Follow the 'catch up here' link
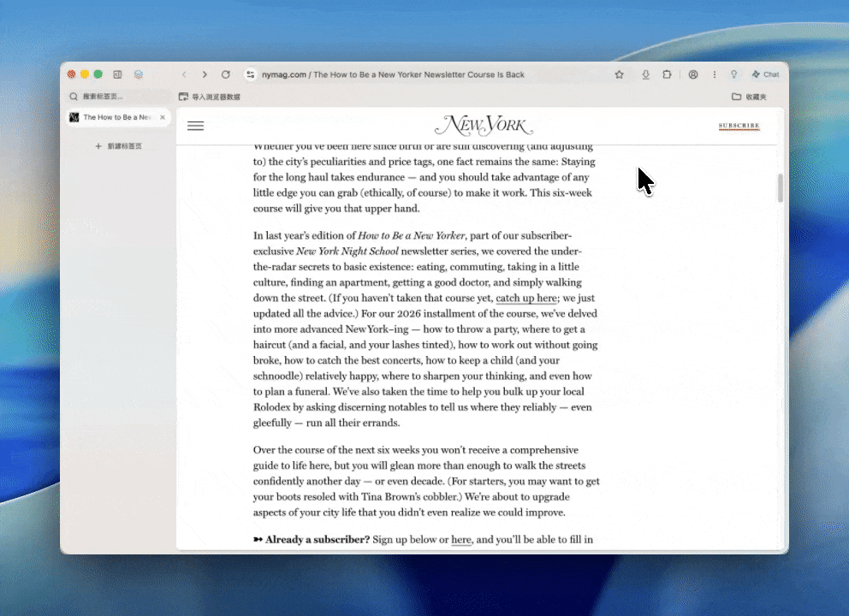 point(526,298)
